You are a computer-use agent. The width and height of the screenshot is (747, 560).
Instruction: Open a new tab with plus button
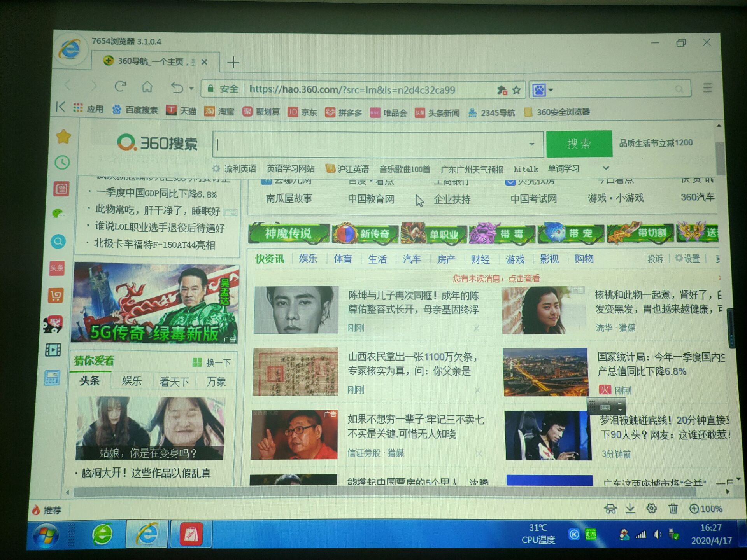pos(233,62)
